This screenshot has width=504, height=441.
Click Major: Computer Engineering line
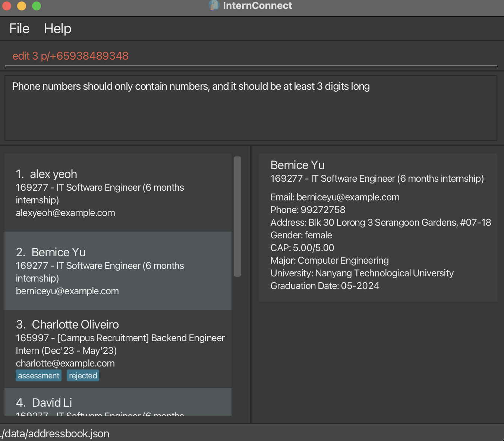coord(330,260)
